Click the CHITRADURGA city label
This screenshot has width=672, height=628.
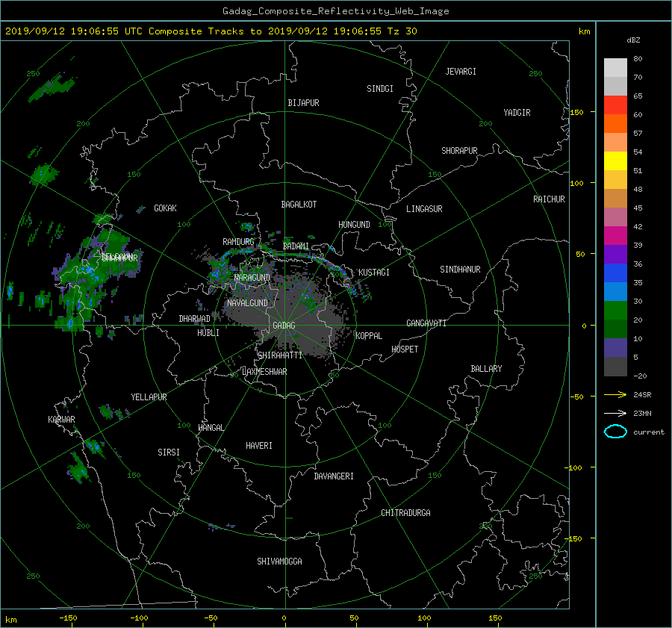coord(406,513)
